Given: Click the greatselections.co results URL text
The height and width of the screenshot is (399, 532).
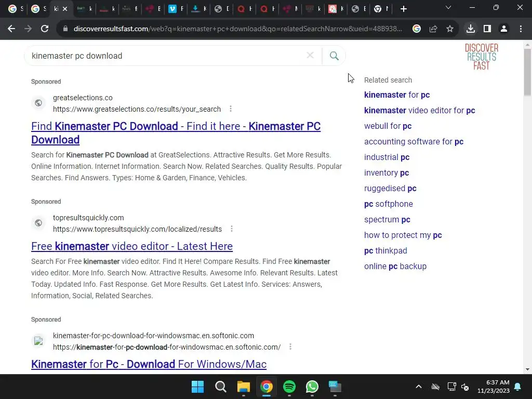Looking at the screenshot, I should 137,109.
